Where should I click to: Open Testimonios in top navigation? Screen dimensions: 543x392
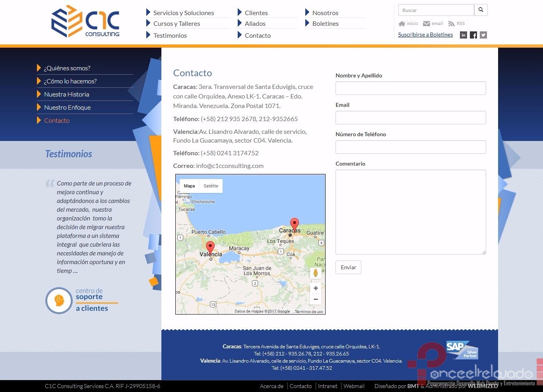170,35
